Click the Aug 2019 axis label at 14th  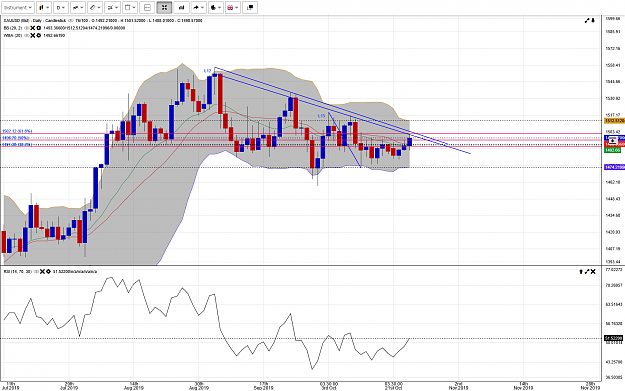[134, 386]
